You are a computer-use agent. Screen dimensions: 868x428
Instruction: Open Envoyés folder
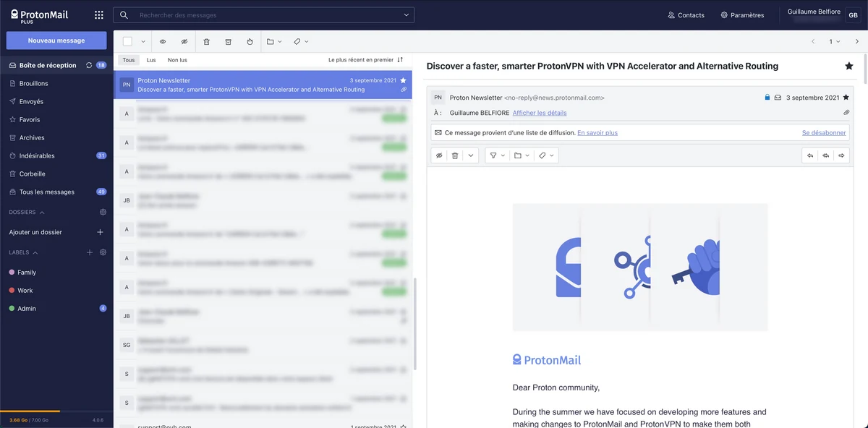(56, 101)
